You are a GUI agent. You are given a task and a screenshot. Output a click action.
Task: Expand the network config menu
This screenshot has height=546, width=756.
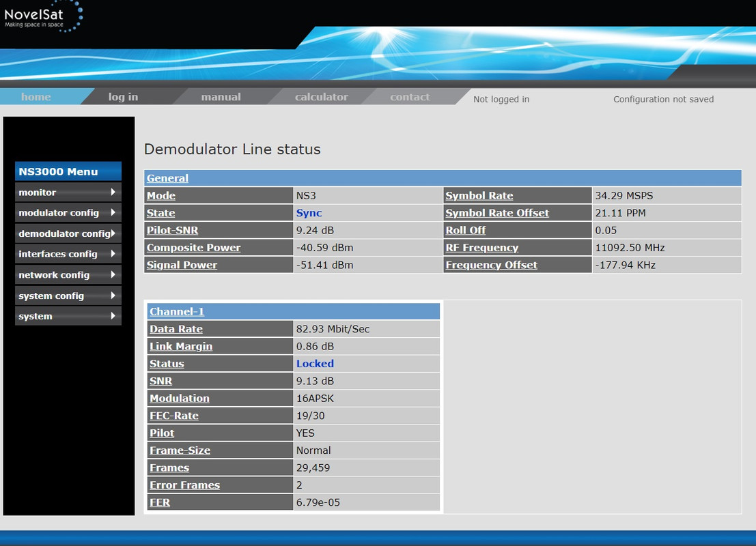tap(68, 274)
